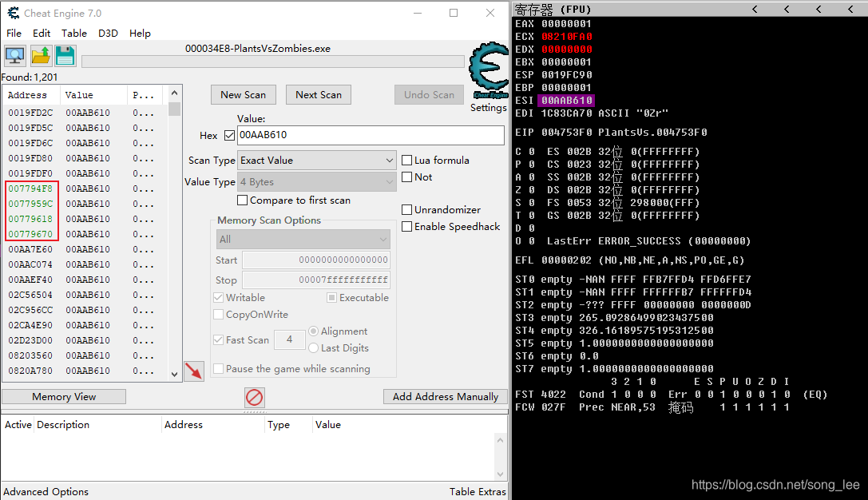Click the Start address field
The width and height of the screenshot is (868, 500).
tap(316, 260)
